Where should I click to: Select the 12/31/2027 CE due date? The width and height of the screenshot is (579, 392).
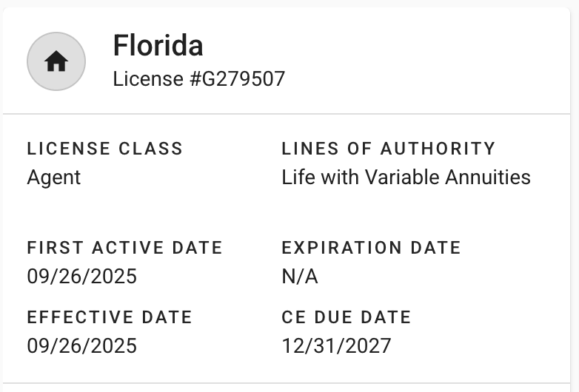336,345
